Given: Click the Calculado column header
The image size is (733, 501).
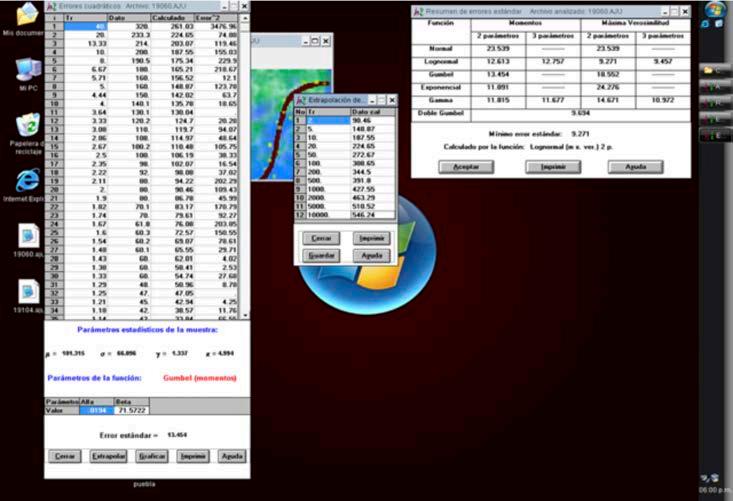Looking at the screenshot, I should click(172, 18).
